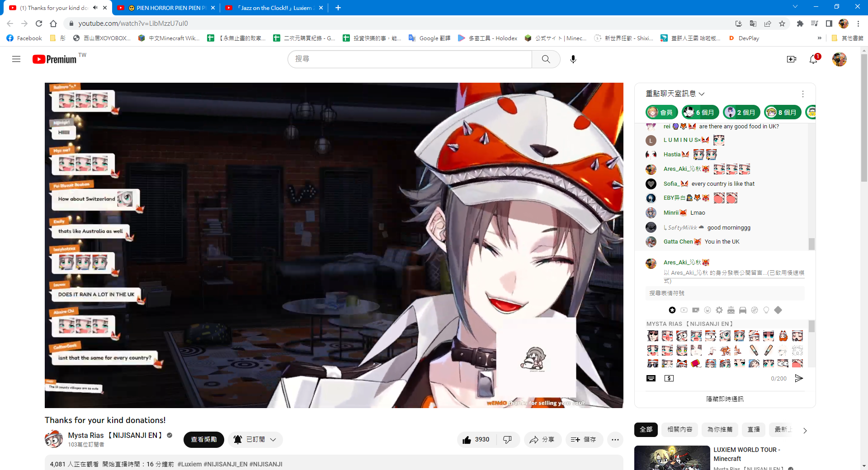Viewport: 868px width, 470px height.
Task: Like the video with 3930 likes
Action: (476, 440)
